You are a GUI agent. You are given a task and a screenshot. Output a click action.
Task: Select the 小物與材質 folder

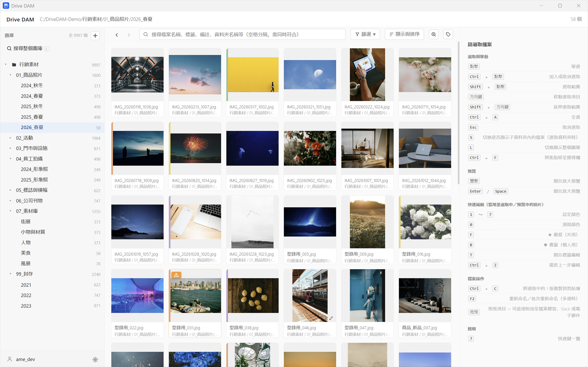52,232
